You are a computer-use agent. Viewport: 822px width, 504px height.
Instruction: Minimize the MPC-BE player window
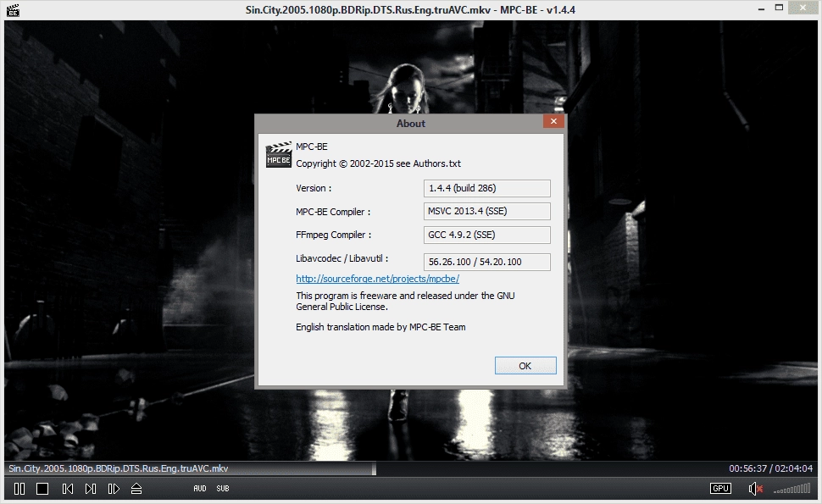tap(761, 9)
